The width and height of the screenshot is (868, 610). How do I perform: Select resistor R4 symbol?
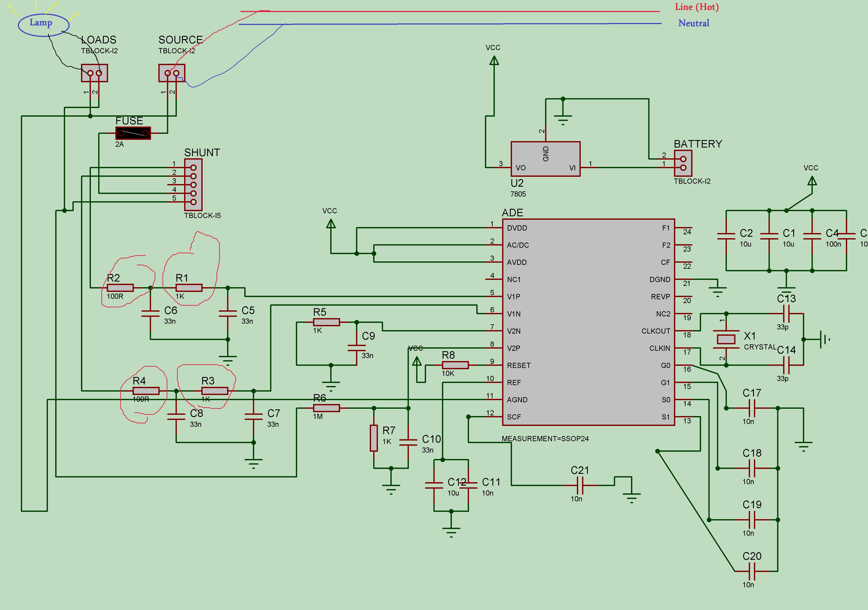click(x=146, y=391)
